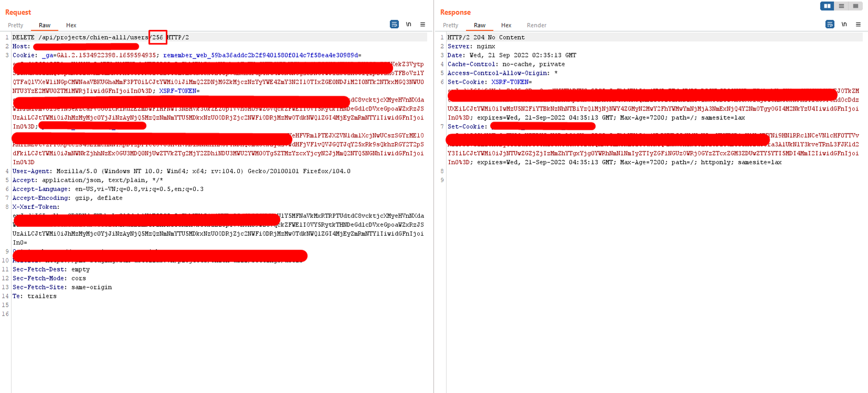Click the Access-Control-Allow-Origin response header
This screenshot has height=393, width=868.
pyautogui.click(x=502, y=73)
